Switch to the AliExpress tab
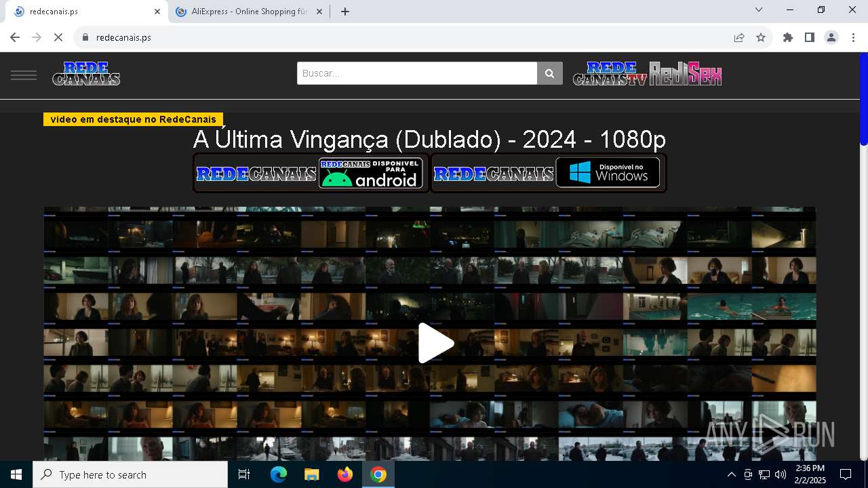The height and width of the screenshot is (488, 868). [249, 12]
